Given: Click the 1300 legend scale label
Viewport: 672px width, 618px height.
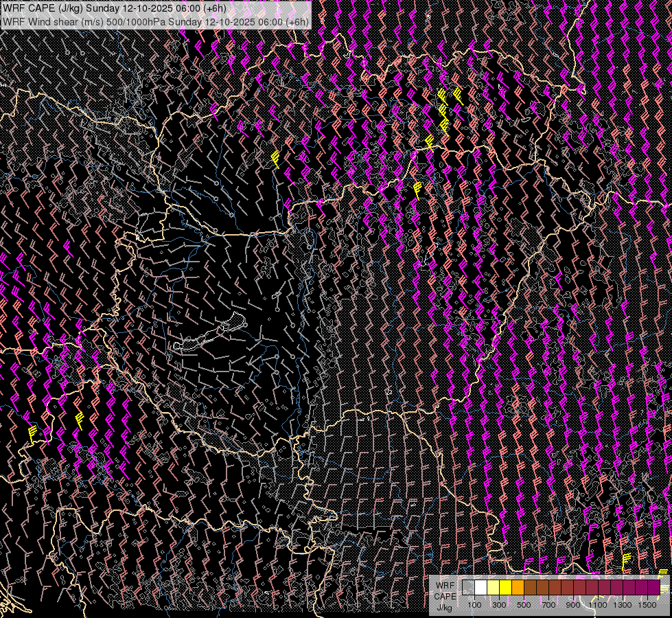Looking at the screenshot, I should click(x=623, y=605).
